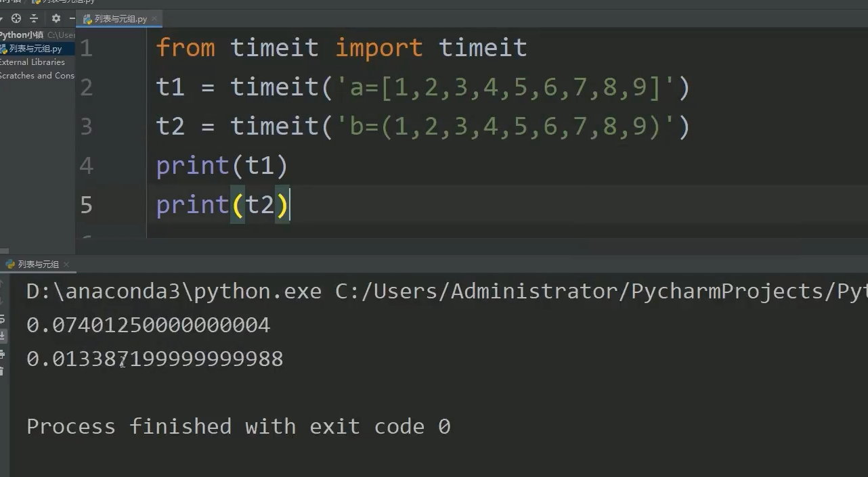This screenshot has width=868, height=477.
Task: Collapse all nodes via Project panel icon
Action: 33,18
